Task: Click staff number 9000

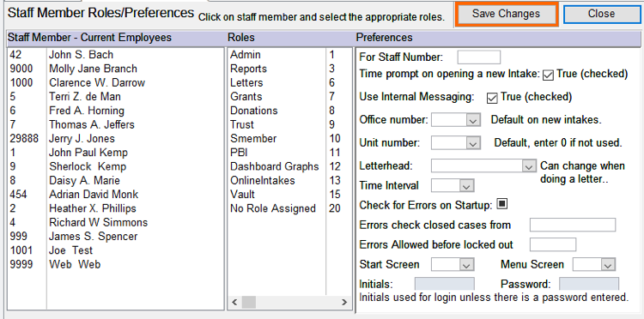Action: tap(21, 69)
